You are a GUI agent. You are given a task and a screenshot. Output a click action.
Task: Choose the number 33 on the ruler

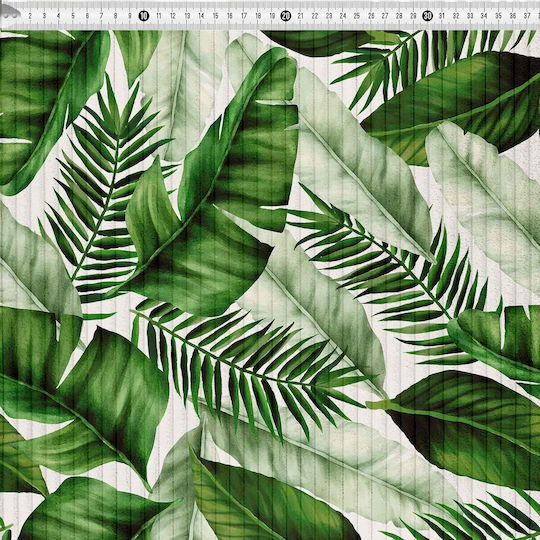tap(470, 16)
